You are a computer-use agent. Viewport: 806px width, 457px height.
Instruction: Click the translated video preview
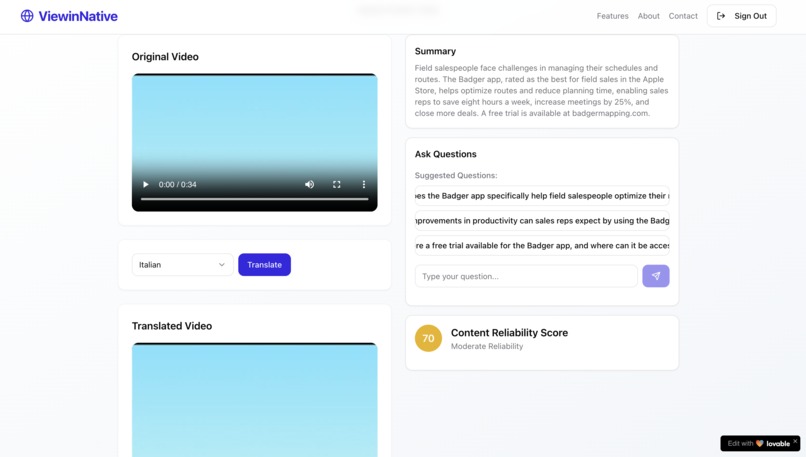tap(254, 399)
